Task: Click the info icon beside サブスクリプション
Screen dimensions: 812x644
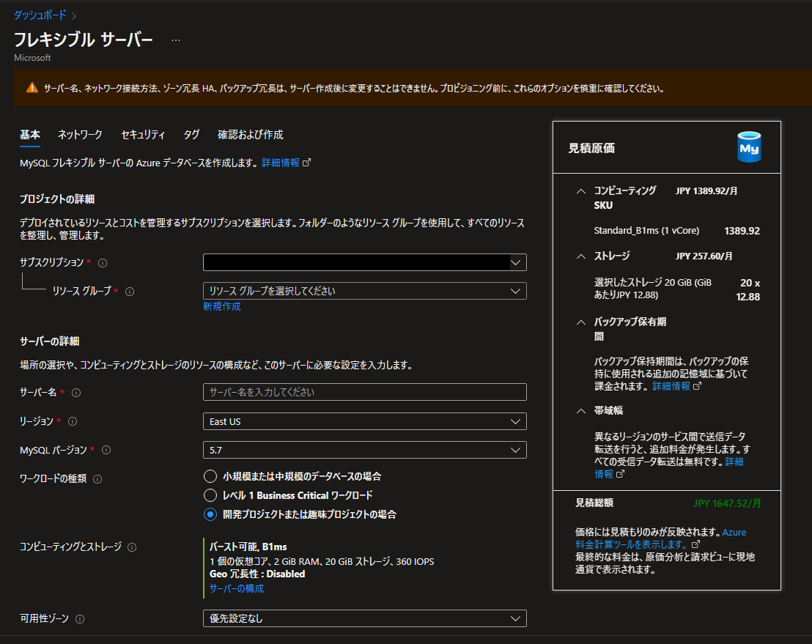Action: [103, 263]
